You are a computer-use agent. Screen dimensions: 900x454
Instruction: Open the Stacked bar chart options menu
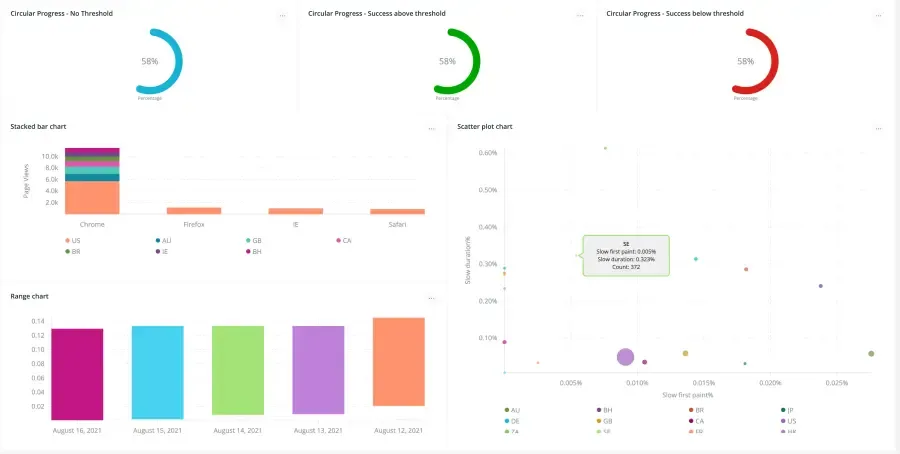(x=432, y=128)
